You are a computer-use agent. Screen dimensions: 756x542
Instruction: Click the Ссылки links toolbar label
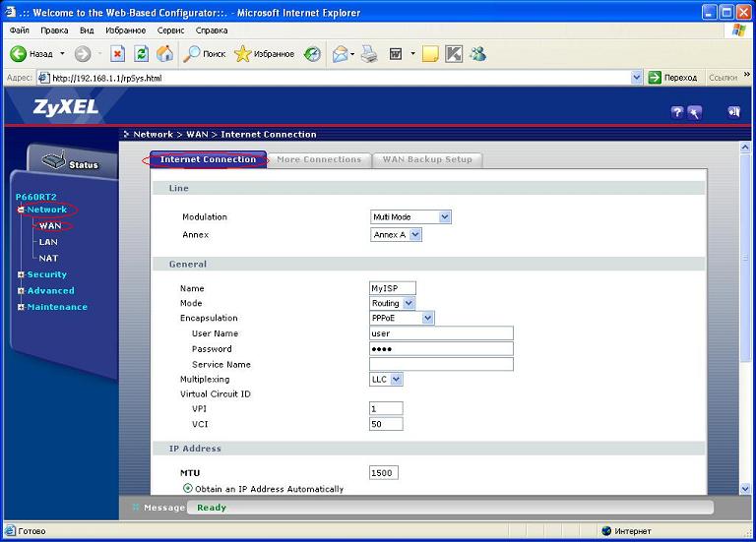click(723, 78)
